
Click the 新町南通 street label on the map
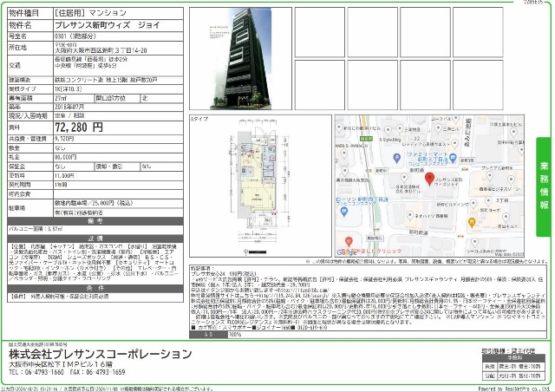pyautogui.click(x=418, y=232)
